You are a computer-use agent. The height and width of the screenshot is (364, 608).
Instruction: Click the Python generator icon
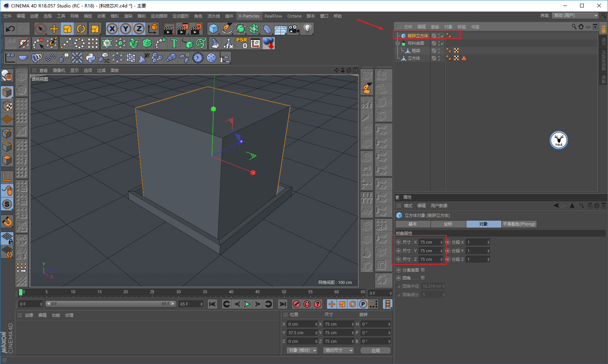click(91, 58)
